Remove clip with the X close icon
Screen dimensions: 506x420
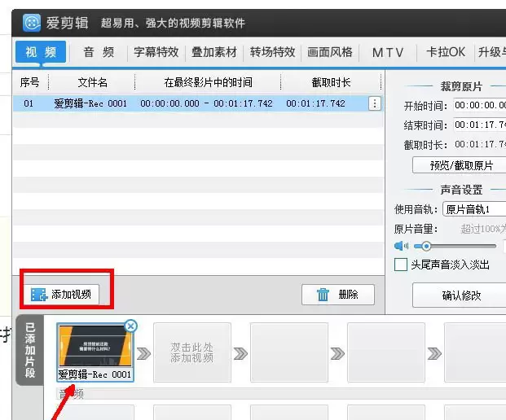tap(130, 326)
